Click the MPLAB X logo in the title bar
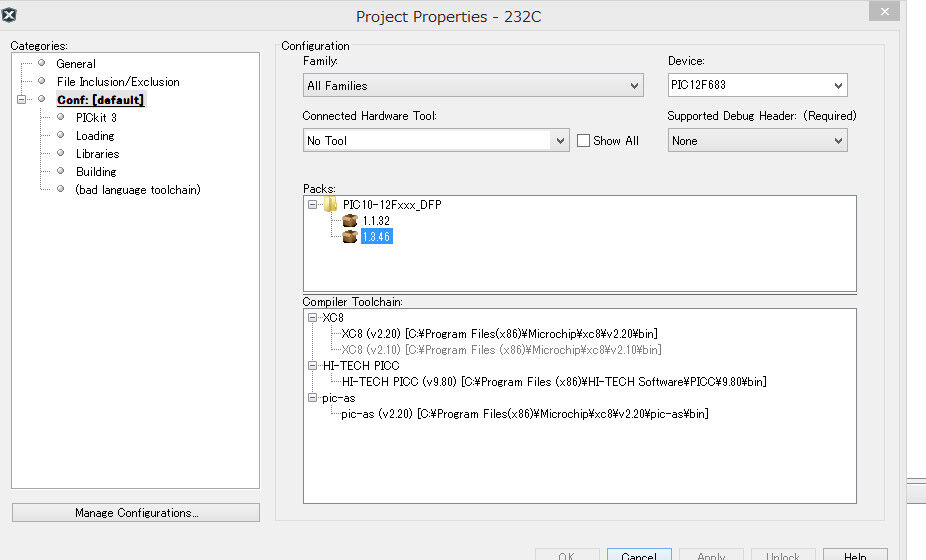This screenshot has height=560, width=926. coord(9,15)
